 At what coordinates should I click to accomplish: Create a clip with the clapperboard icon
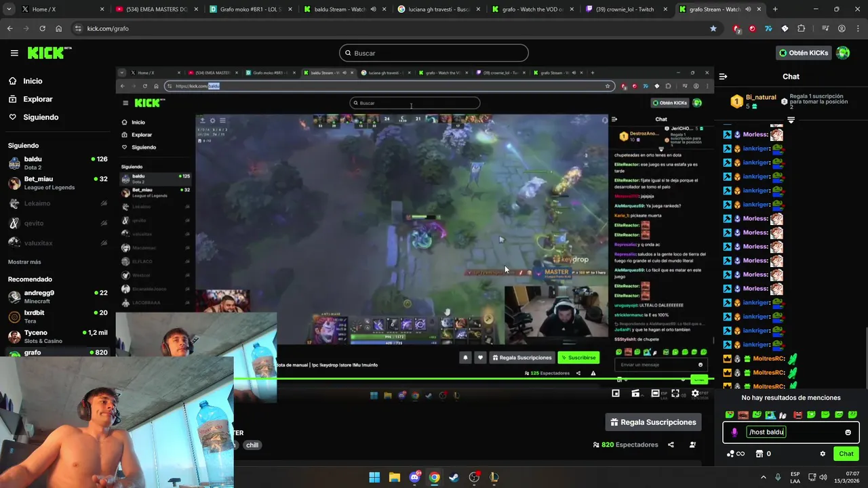coord(635,393)
